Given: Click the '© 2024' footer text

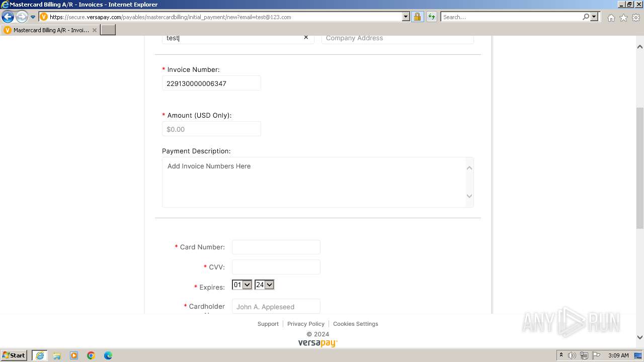Looking at the screenshot, I should [x=318, y=334].
